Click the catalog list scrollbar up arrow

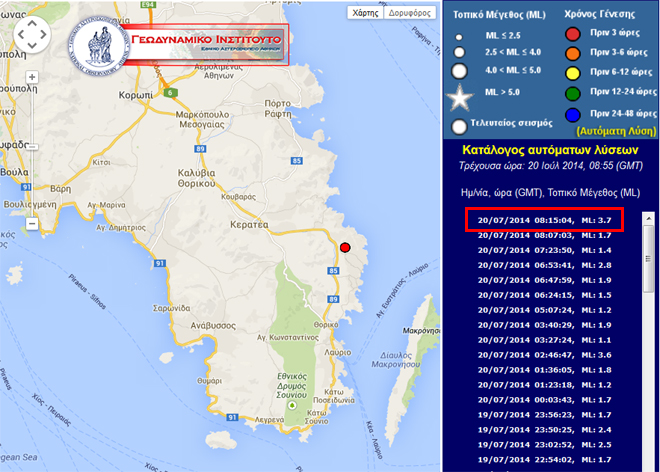click(646, 218)
